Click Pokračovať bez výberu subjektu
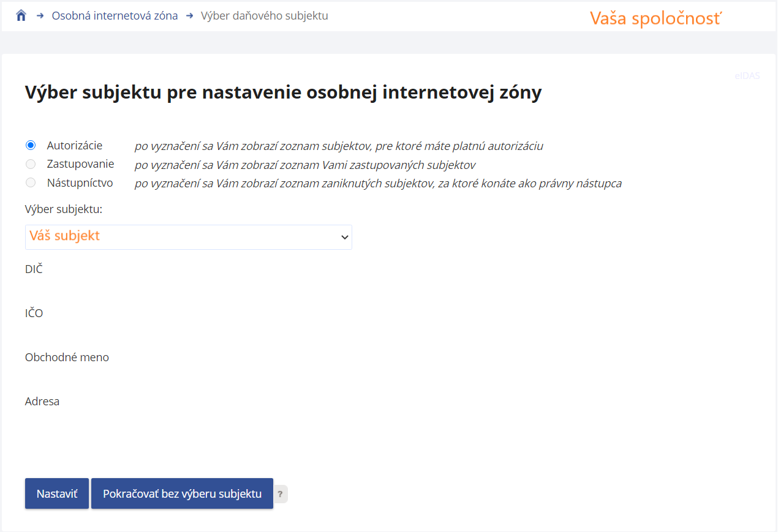The image size is (778, 532). point(181,493)
